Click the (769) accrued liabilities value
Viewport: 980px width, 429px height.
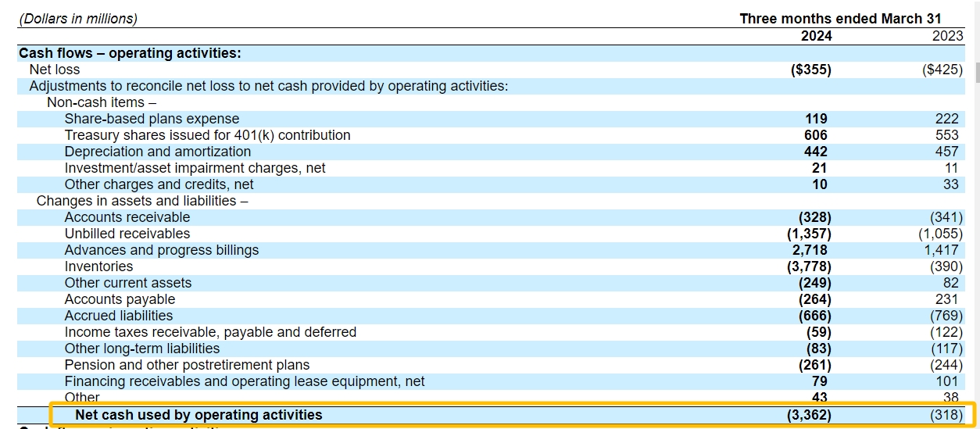[946, 316]
